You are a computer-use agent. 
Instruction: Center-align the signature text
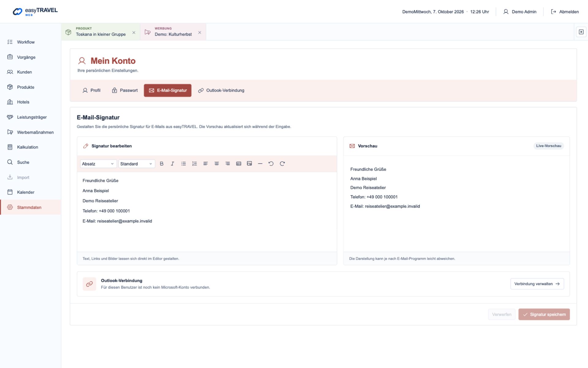pos(217,164)
